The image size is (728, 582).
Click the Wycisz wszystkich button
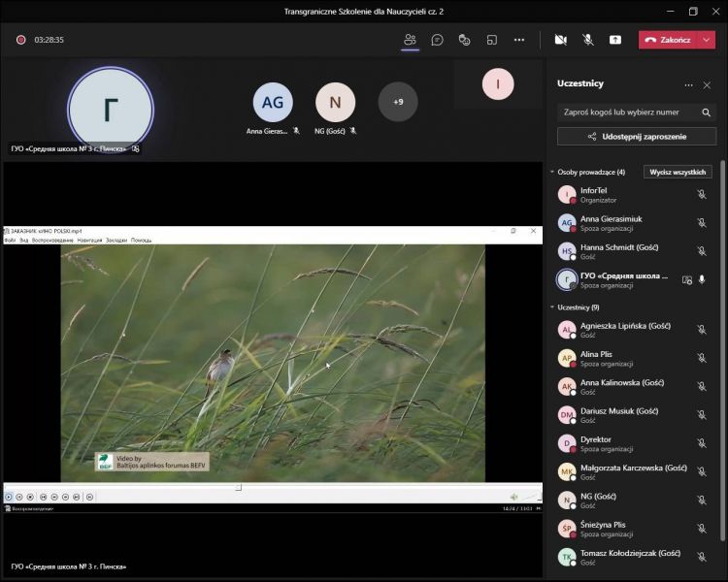(x=679, y=172)
